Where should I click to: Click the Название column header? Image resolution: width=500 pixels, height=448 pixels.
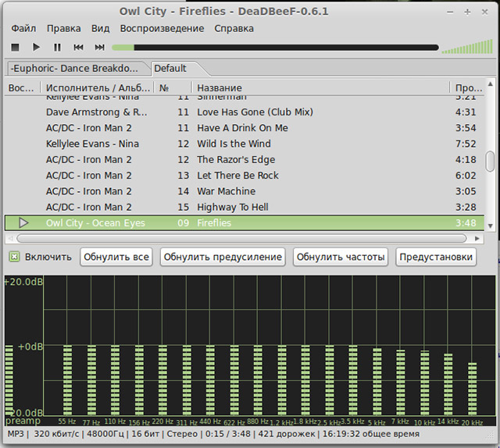tap(321, 87)
